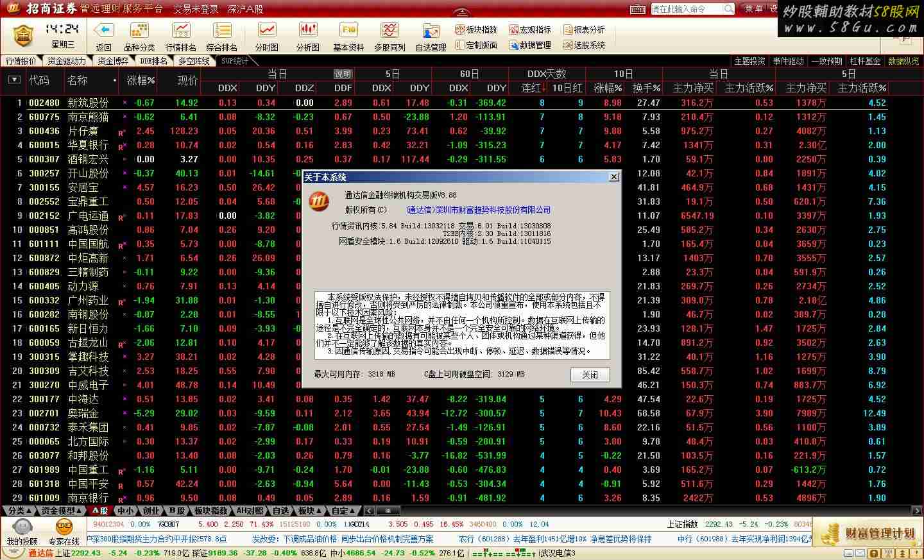Switch to 资金驱动力 tab
The image size is (924, 560).
(67, 61)
